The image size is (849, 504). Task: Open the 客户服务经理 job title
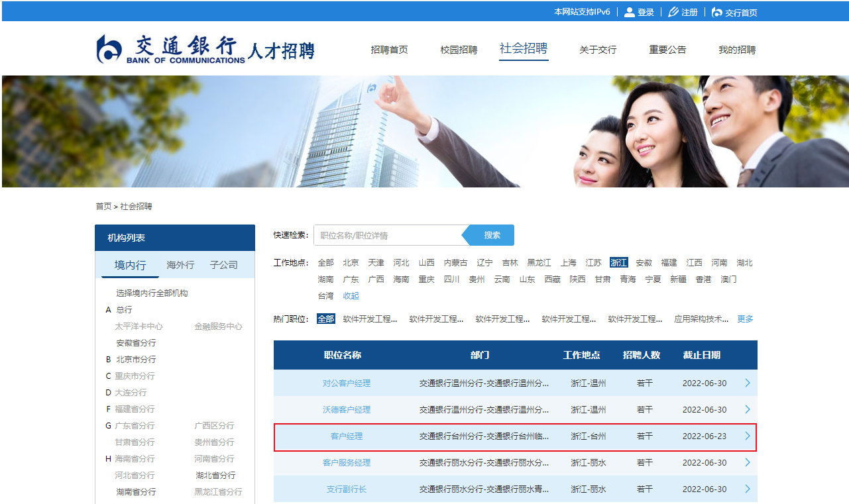point(346,462)
